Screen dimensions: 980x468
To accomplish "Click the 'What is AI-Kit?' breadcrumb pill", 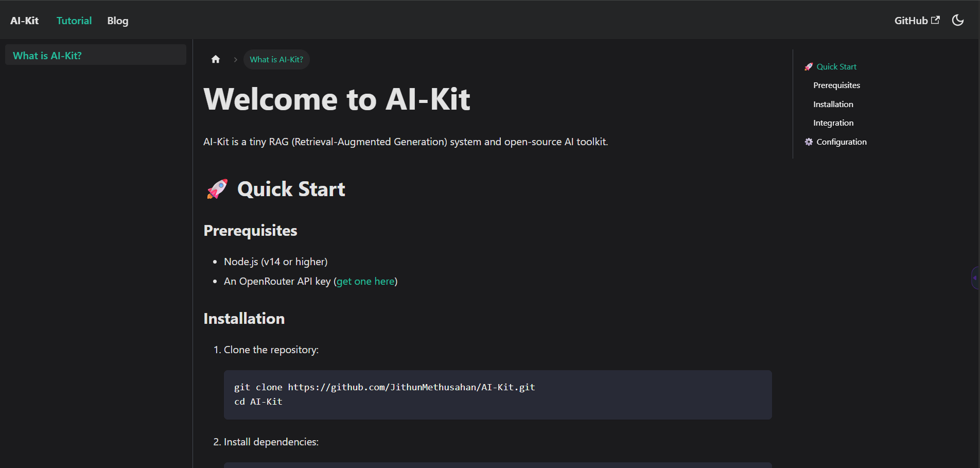I will click(x=276, y=59).
